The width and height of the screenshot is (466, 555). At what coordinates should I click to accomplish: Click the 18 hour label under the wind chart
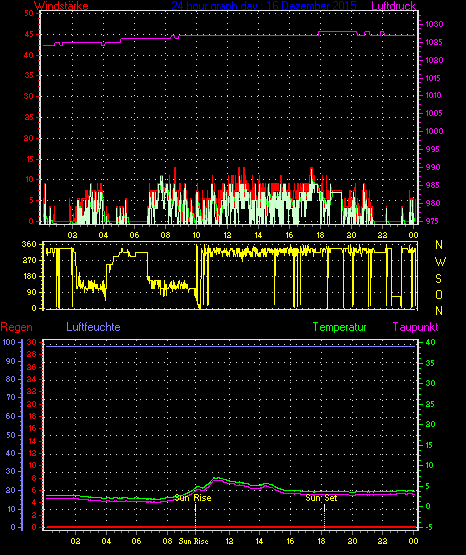point(320,235)
